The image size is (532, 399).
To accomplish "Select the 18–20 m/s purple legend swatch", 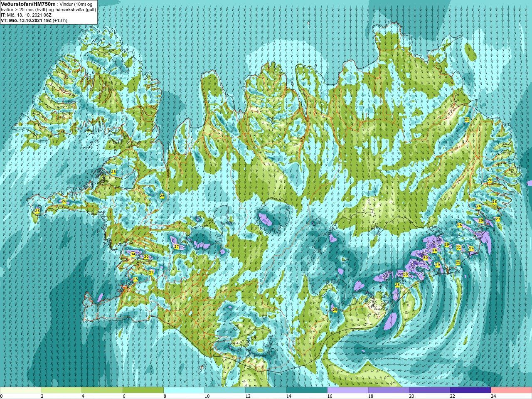I will point(389,390).
